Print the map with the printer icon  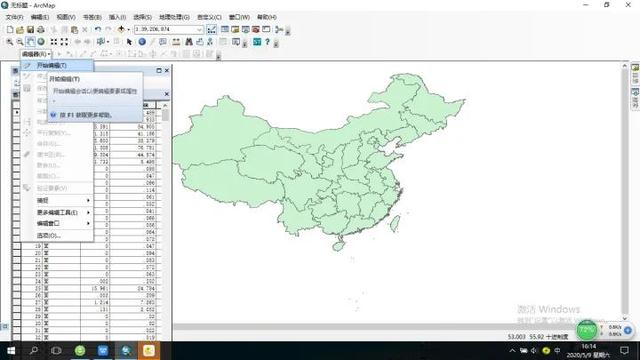(41, 30)
